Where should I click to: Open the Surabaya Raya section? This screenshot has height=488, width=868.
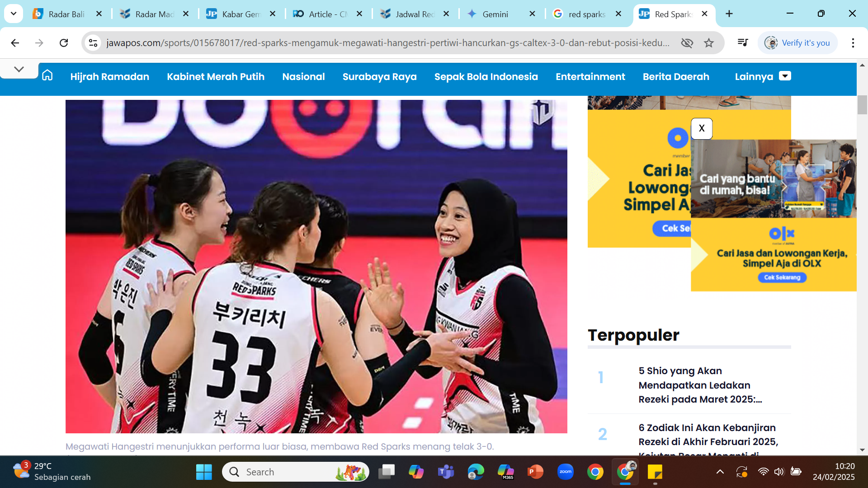click(x=380, y=77)
